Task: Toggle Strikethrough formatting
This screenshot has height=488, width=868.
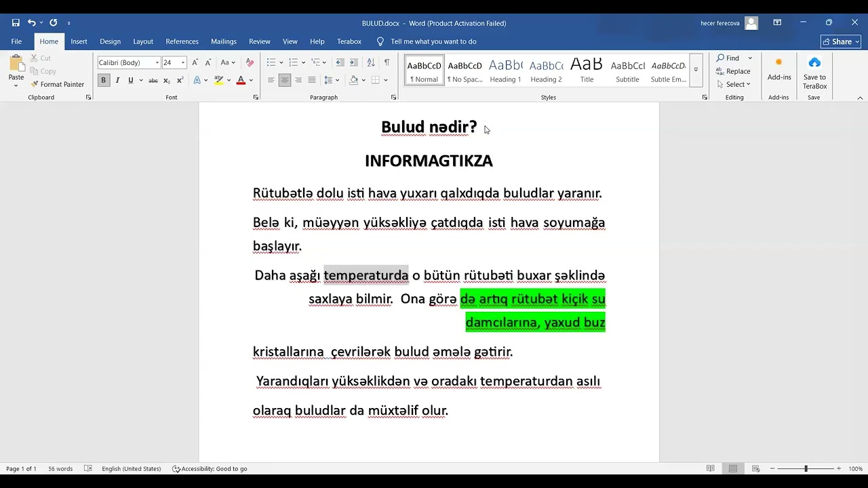Action: click(153, 80)
